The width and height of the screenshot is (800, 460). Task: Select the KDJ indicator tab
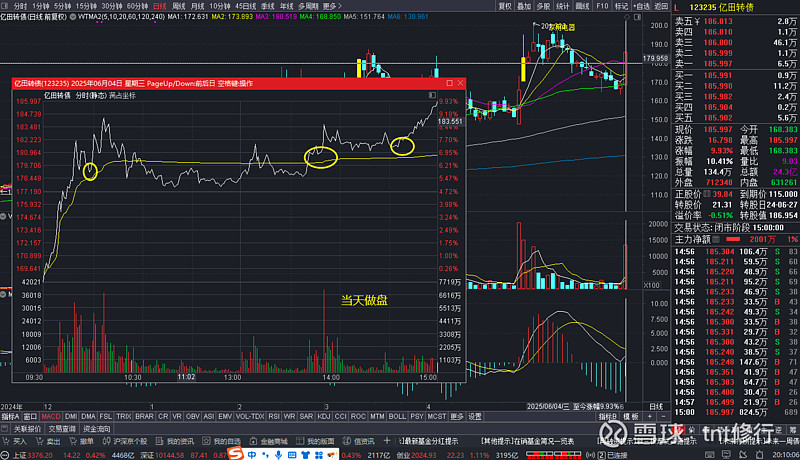pyautogui.click(x=323, y=417)
